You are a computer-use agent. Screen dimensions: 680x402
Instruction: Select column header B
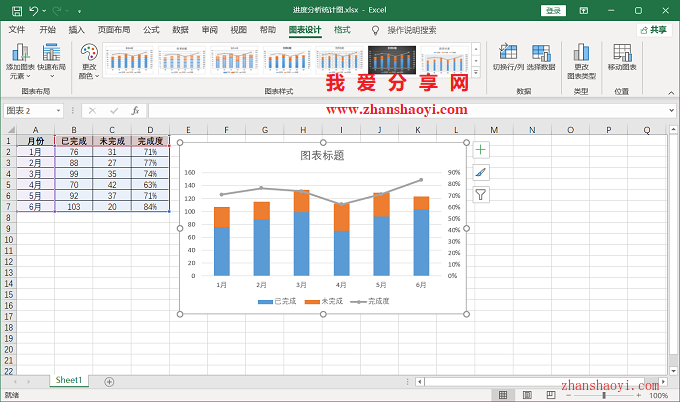(x=74, y=130)
